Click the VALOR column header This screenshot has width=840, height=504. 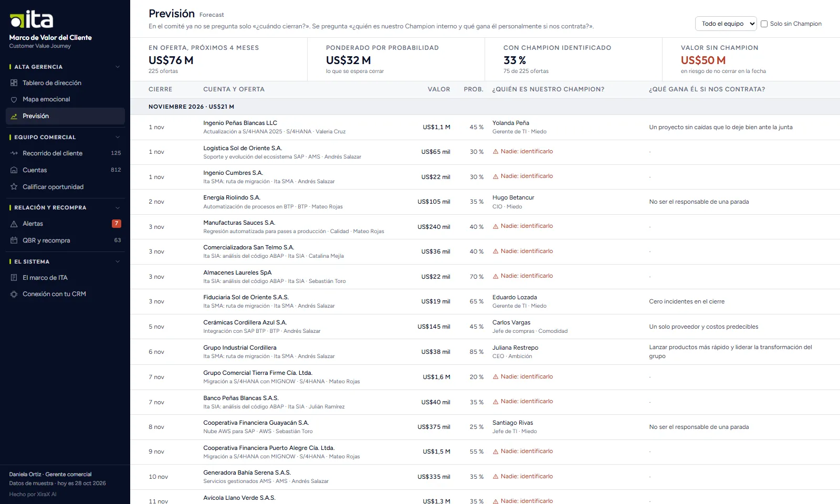click(x=439, y=89)
